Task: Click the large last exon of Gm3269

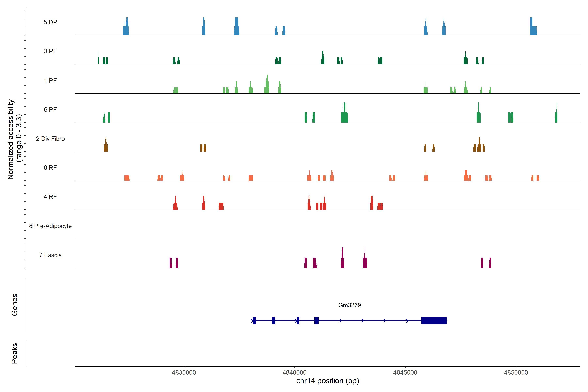Action: pyautogui.click(x=434, y=320)
